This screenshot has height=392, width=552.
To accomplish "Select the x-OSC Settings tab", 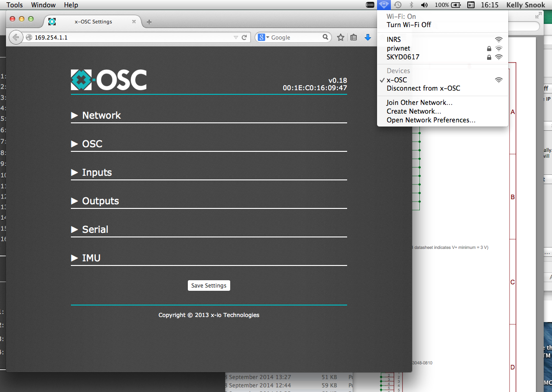I will (93, 22).
